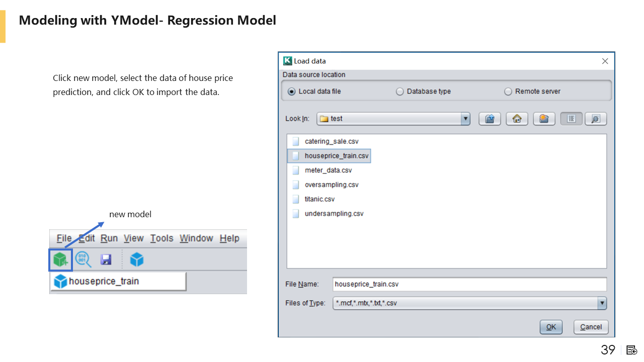The height and width of the screenshot is (362, 644).
Task: Click the green new model cube icon
Action: [x=60, y=259]
